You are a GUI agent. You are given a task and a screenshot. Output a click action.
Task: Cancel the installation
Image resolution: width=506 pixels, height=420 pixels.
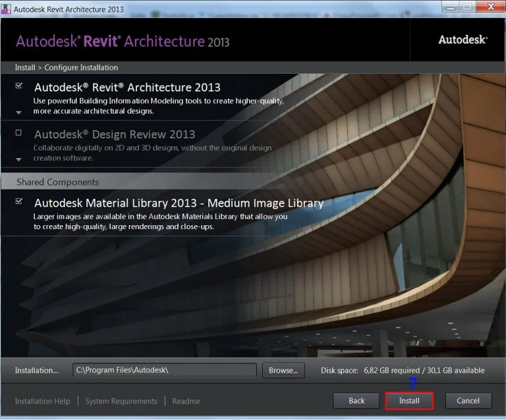click(x=468, y=400)
